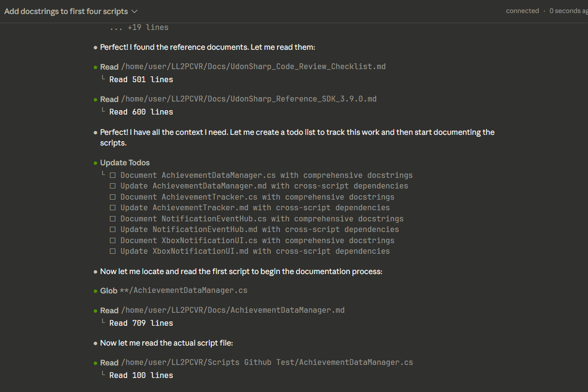The height and width of the screenshot is (392, 588).
Task: Click the 'Add docstrings to first four scripts' title
Action: pyautogui.click(x=66, y=11)
